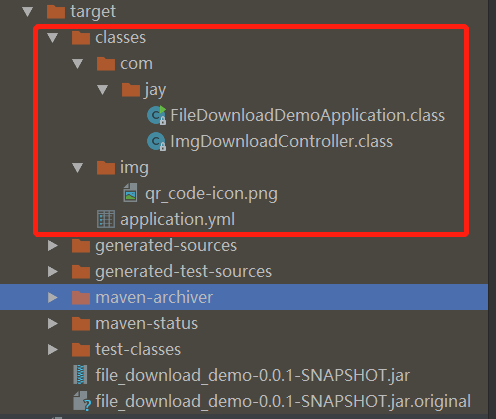Click the FileDownloadDemoApplication runnable class icon
The width and height of the screenshot is (496, 419).
point(156,115)
